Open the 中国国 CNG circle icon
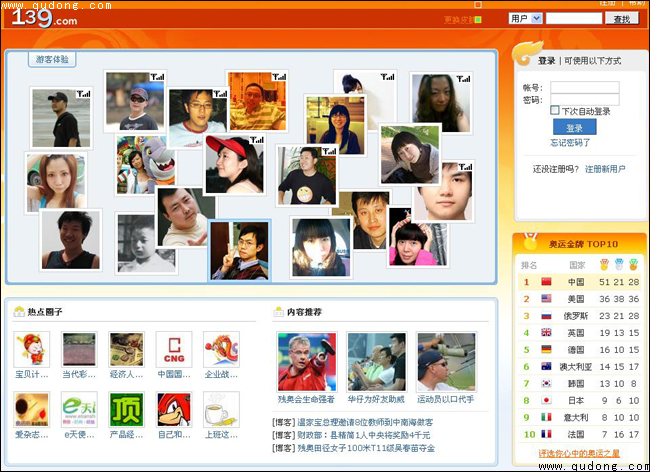 tap(174, 350)
